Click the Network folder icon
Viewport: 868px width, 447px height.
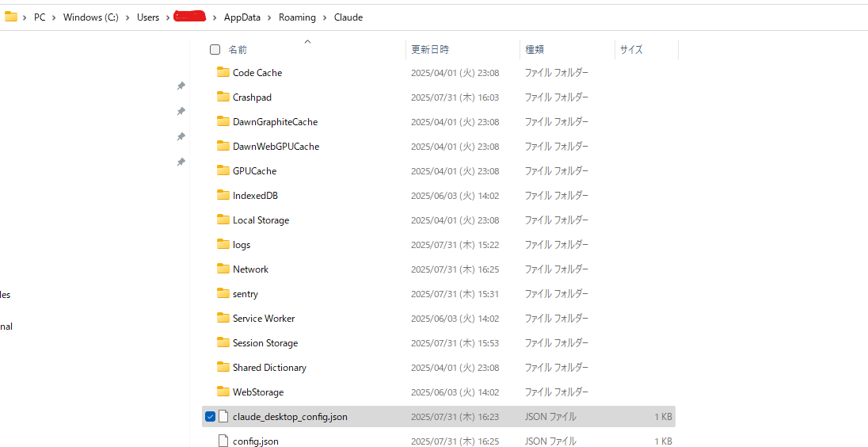tap(223, 269)
